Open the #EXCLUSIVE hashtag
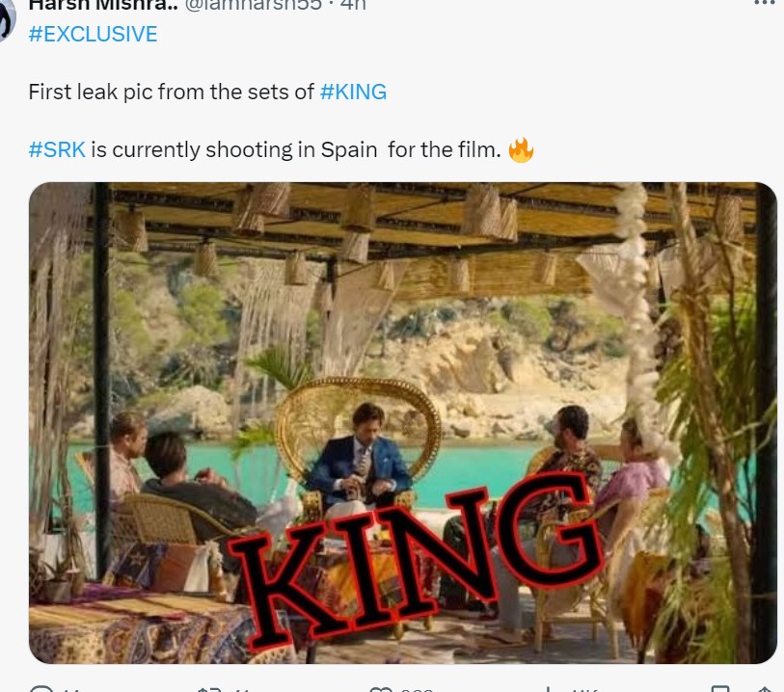 (93, 35)
